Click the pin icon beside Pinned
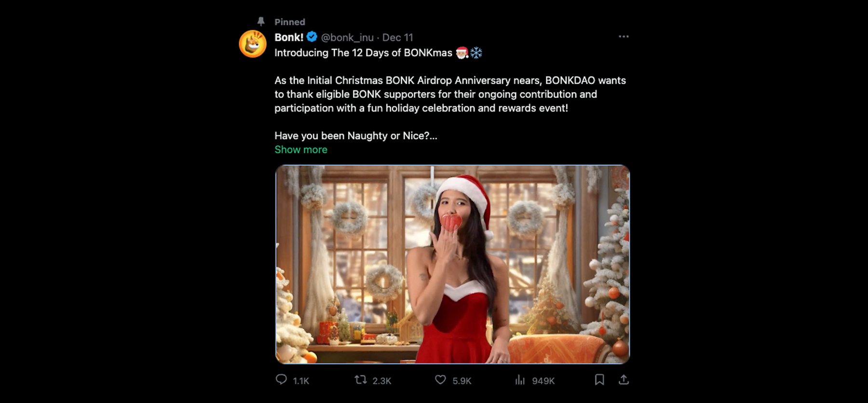The width and height of the screenshot is (868, 403). 261,22
